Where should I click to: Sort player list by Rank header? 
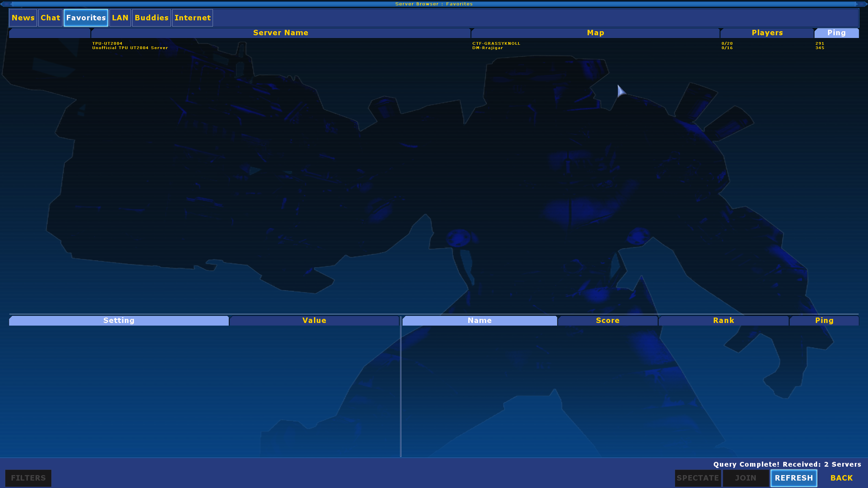[724, 321]
